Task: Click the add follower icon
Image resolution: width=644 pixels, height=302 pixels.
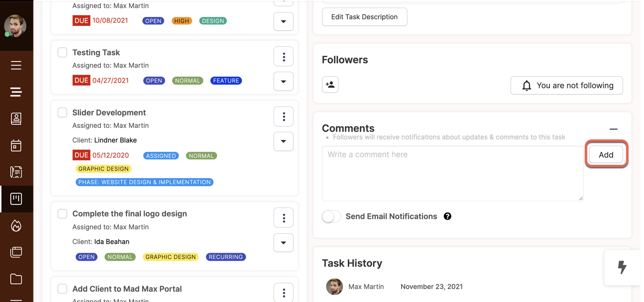Action: [x=330, y=85]
